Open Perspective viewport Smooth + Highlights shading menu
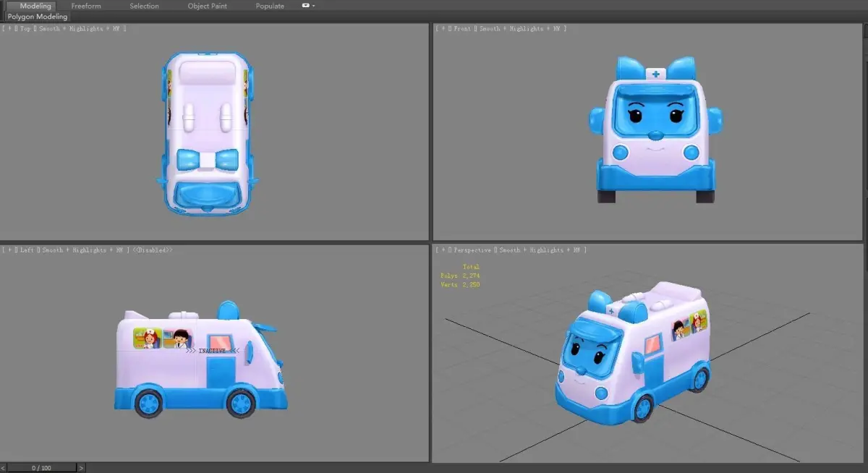Screen dimensions: 868x473 pyautogui.click(x=542, y=250)
